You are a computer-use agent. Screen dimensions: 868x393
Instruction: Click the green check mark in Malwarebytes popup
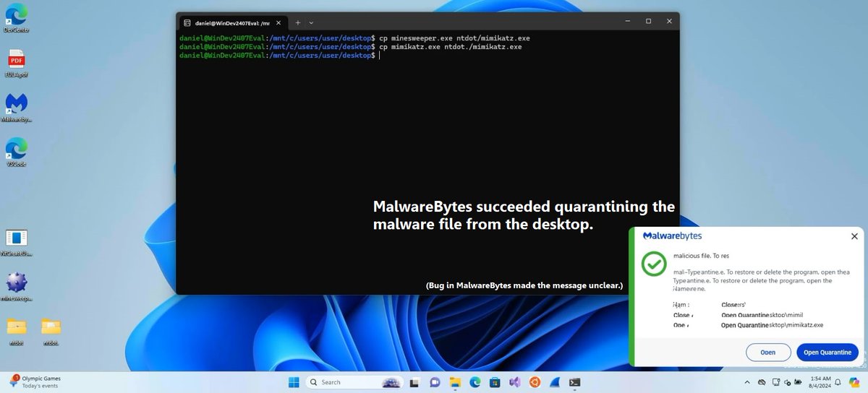coord(655,263)
